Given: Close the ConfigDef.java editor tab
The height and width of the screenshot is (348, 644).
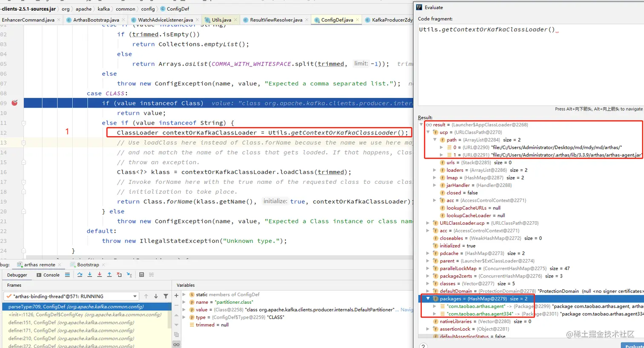Looking at the screenshot, I should [x=357, y=20].
